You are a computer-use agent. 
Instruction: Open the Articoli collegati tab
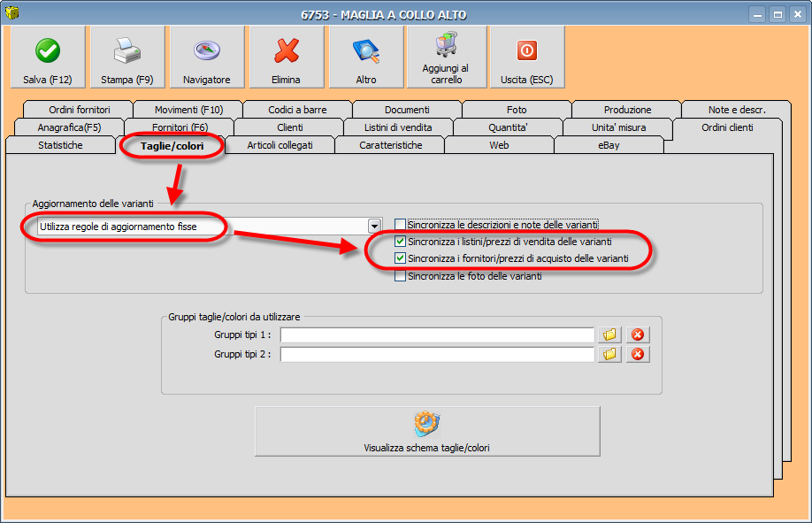tap(280, 145)
